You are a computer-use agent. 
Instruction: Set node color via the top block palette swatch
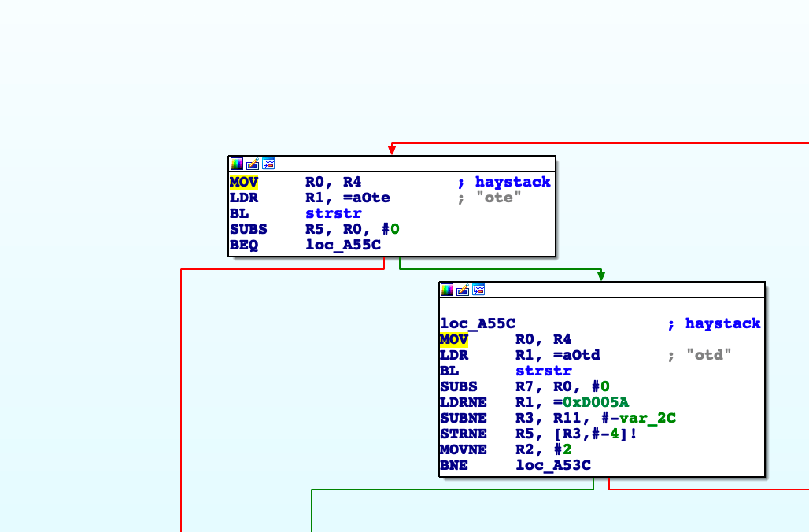(236, 164)
